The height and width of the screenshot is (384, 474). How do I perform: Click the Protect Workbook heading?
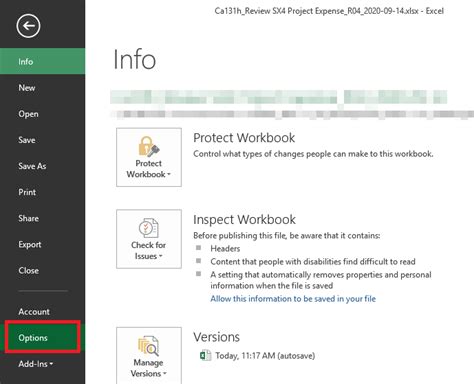coord(244,138)
